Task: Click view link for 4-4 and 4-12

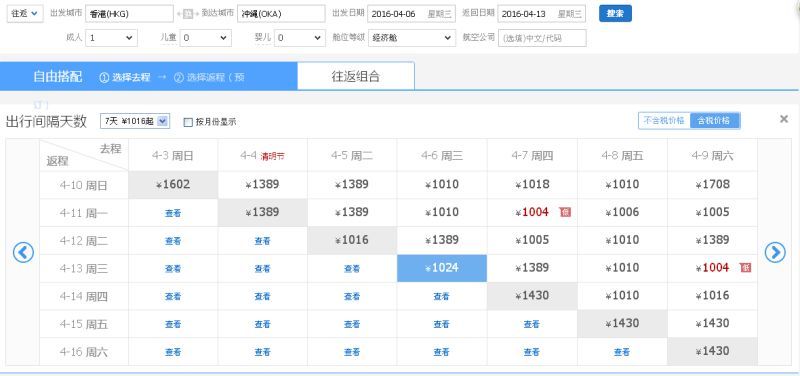Action: [262, 241]
